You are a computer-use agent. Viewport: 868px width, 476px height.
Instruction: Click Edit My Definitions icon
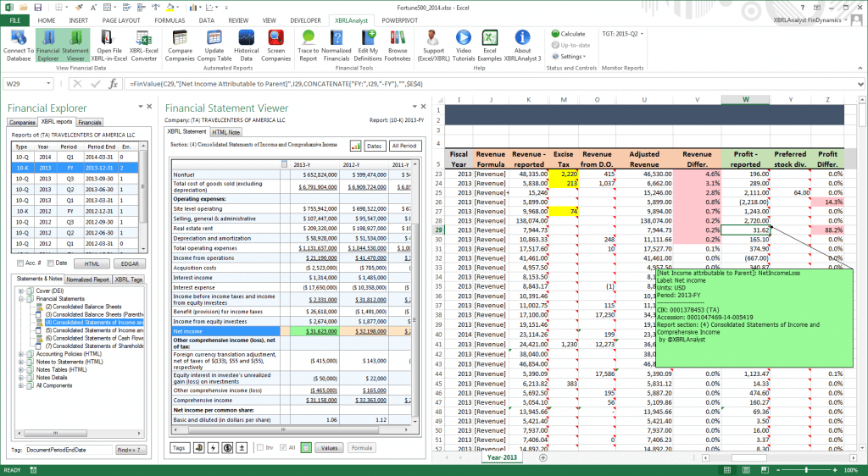coord(368,46)
